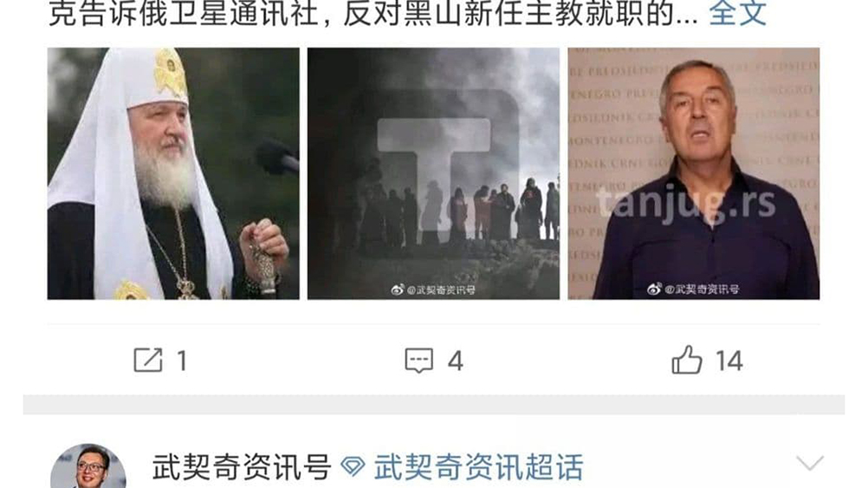
Task: View photo of man in blue shirt
Action: click(694, 173)
